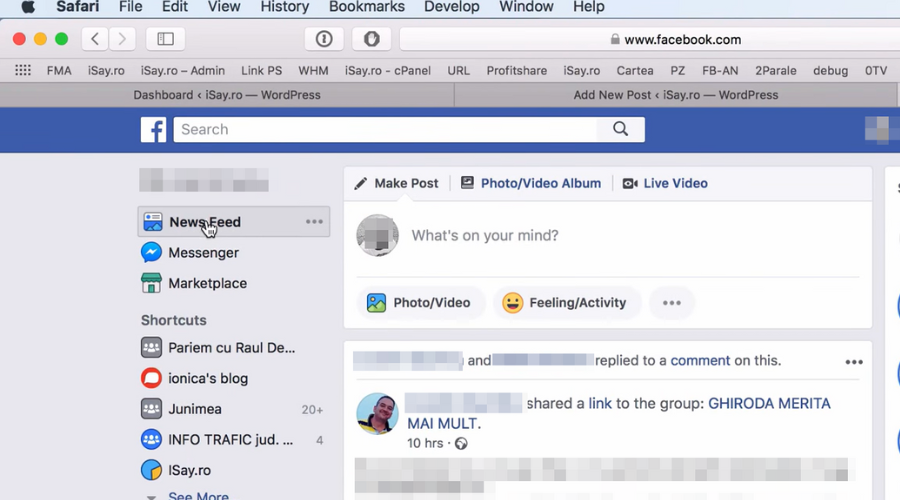The image size is (900, 500).
Task: Click the shared link text in post
Action: (x=600, y=404)
